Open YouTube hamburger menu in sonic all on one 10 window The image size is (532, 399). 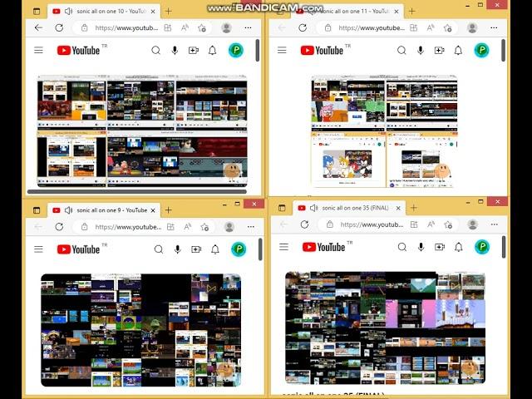coord(39,50)
